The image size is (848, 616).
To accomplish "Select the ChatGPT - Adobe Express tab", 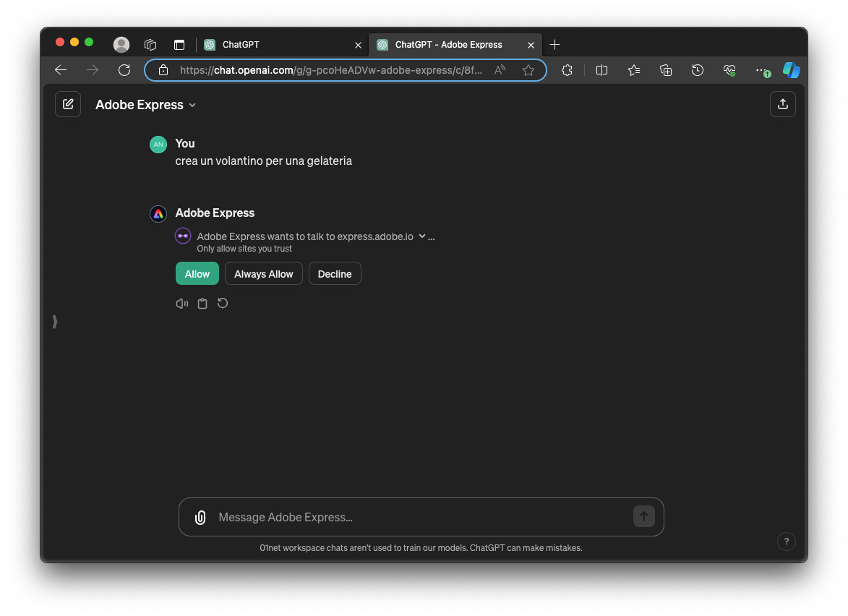I will pos(455,45).
